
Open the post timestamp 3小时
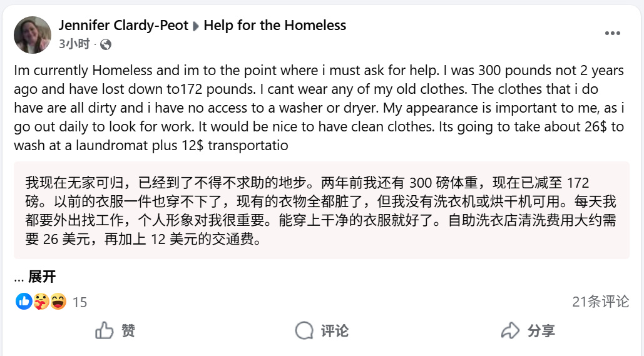74,44
